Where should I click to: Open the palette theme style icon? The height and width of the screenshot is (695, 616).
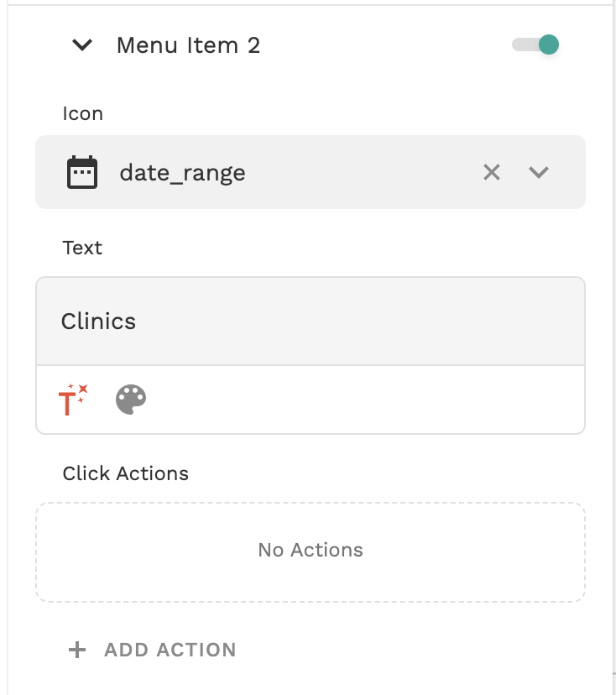pyautogui.click(x=131, y=400)
